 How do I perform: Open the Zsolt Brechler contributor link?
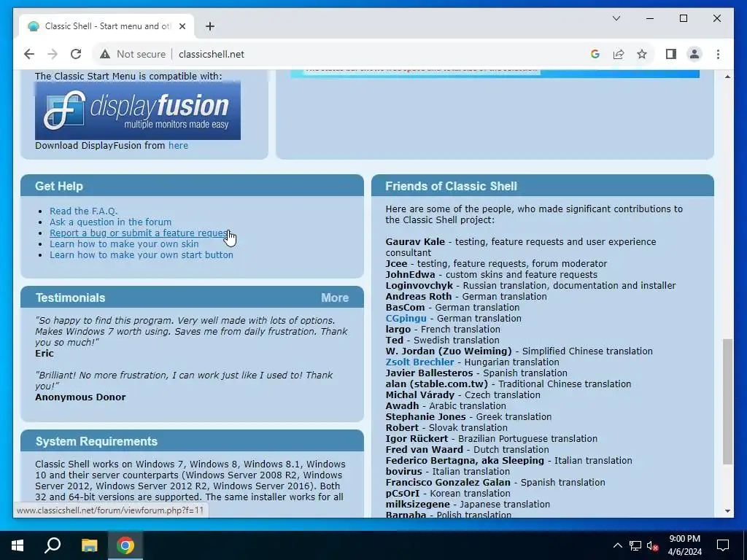pos(419,362)
